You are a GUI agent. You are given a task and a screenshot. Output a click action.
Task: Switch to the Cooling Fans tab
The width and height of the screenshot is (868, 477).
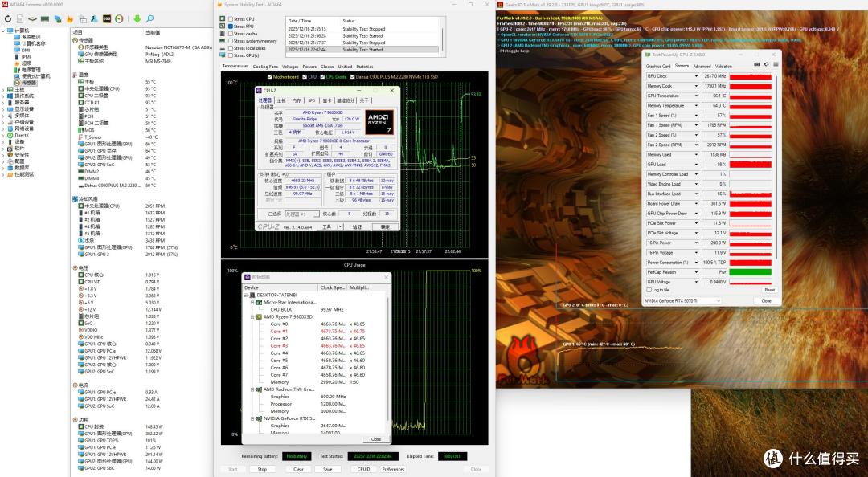pyautogui.click(x=265, y=67)
